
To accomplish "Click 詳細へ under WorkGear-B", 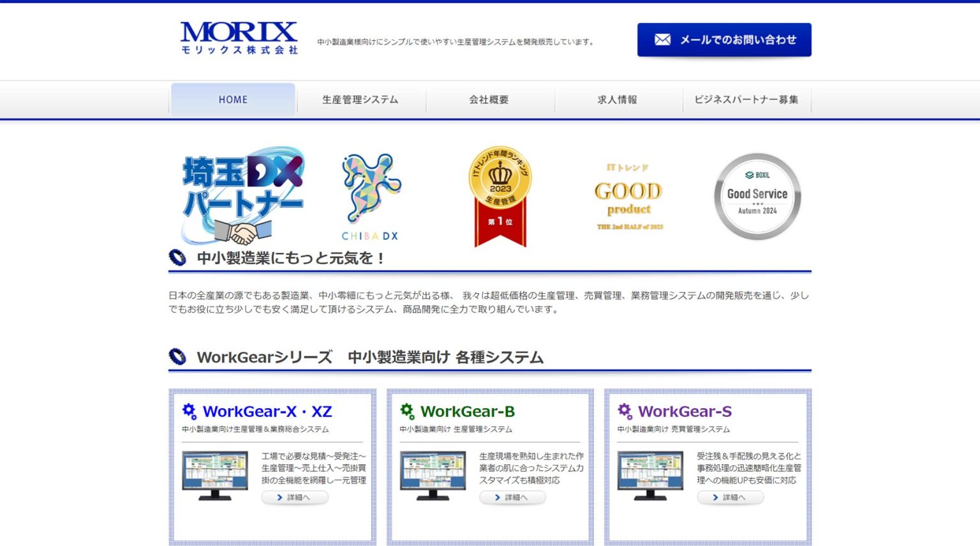I will (x=512, y=497).
